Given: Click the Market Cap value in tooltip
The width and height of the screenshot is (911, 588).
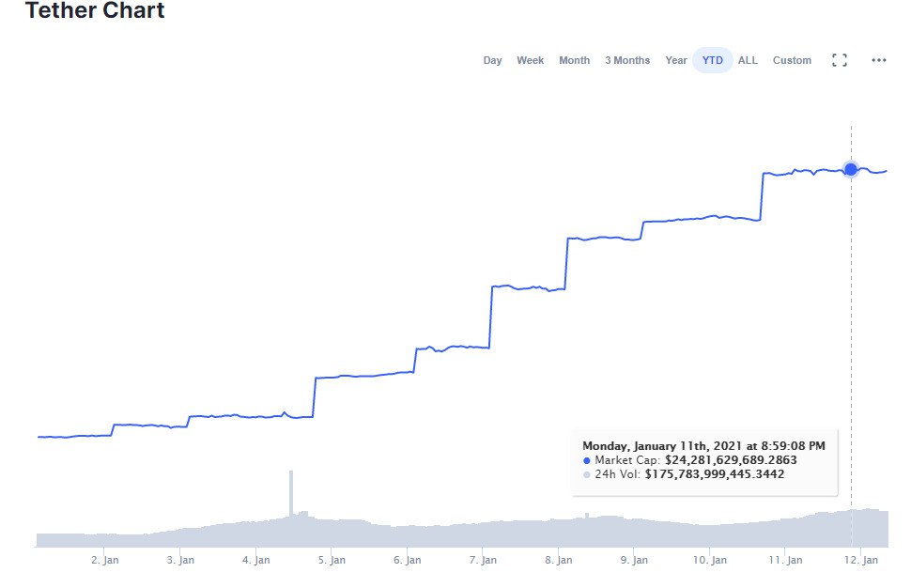Looking at the screenshot, I should (731, 460).
